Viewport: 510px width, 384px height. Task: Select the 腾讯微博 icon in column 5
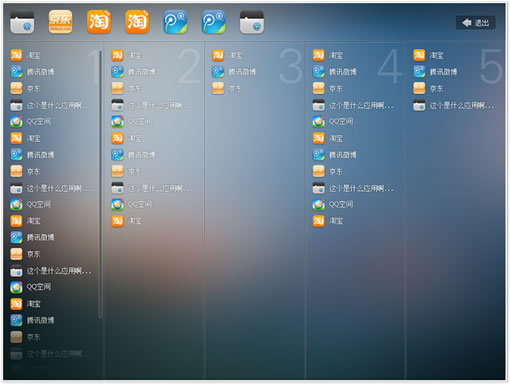pyautogui.click(x=419, y=72)
